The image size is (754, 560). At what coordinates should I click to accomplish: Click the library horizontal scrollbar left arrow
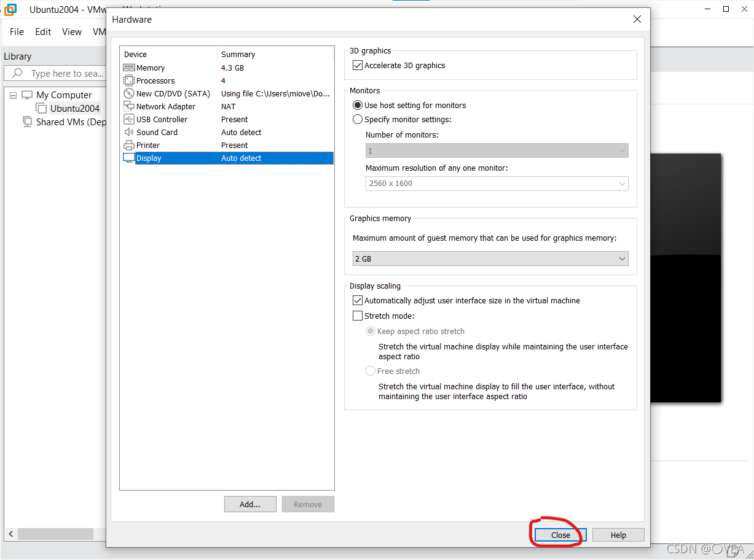tap(11, 534)
